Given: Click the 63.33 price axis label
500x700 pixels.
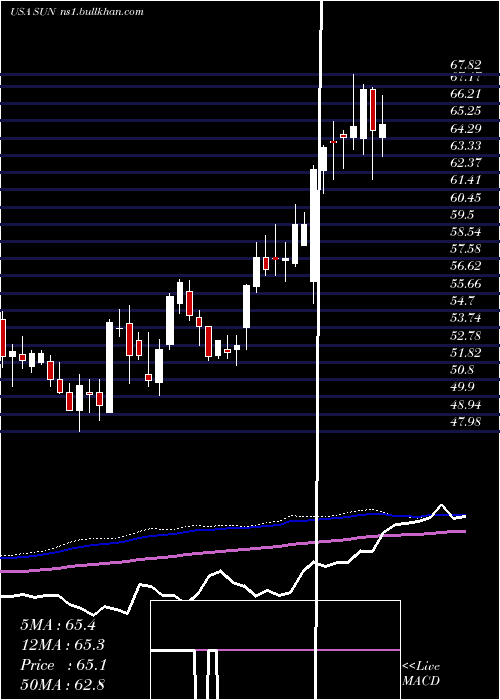Looking at the screenshot, I should click(x=465, y=146).
